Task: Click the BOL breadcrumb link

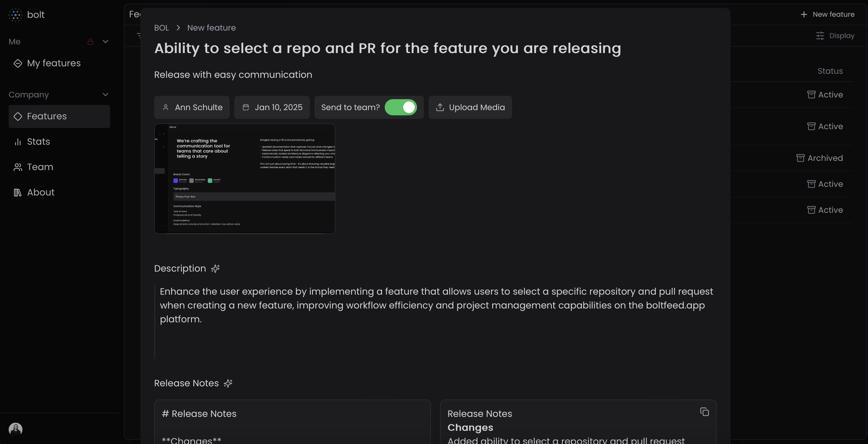Action: (x=161, y=28)
